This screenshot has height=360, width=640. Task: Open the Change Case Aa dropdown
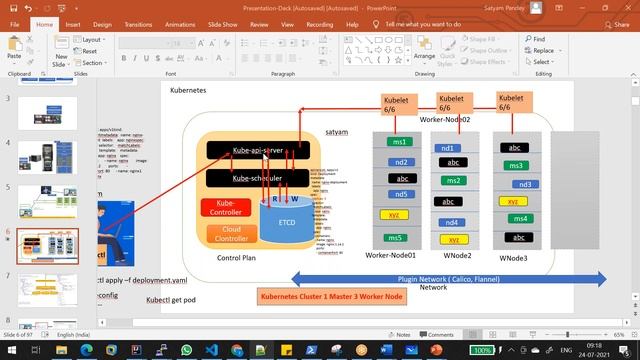pos(200,58)
